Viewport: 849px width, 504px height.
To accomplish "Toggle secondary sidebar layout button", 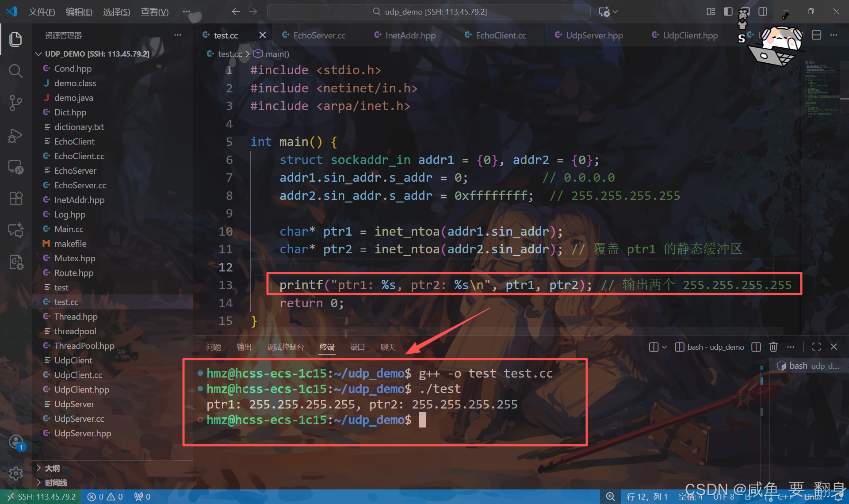I will pyautogui.click(x=763, y=11).
